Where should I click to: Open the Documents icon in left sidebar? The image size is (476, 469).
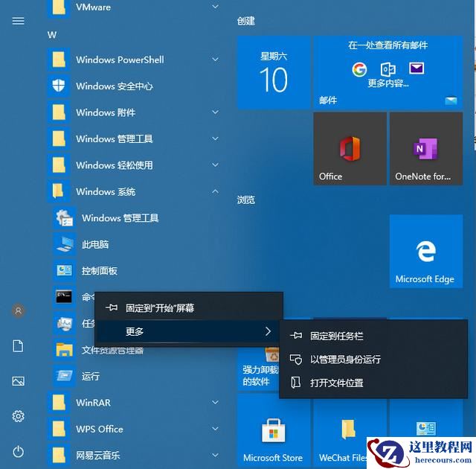tap(18, 346)
